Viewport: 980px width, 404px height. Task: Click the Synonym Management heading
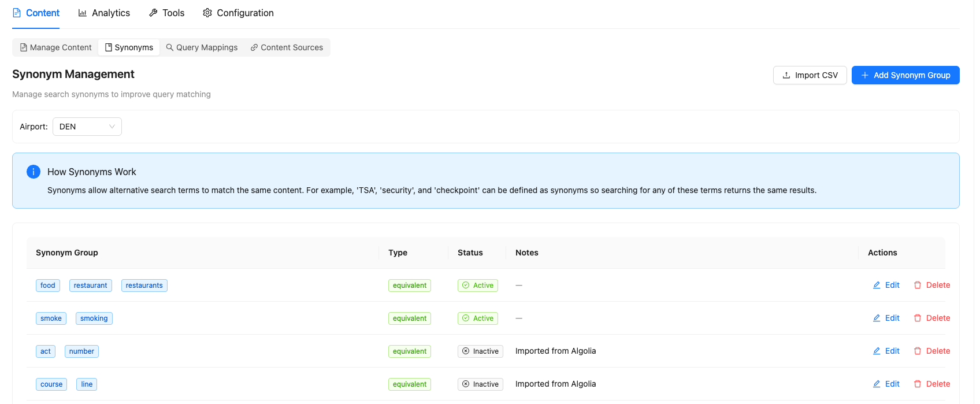73,74
